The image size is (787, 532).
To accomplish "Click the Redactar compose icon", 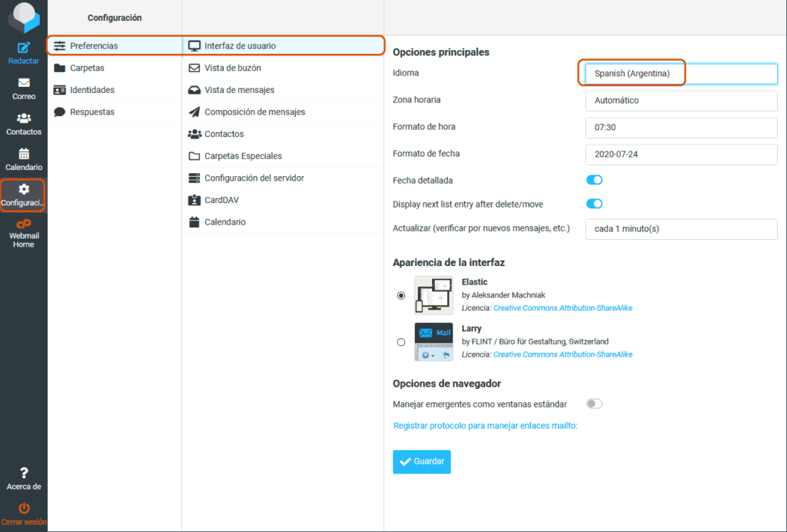I will [x=23, y=48].
